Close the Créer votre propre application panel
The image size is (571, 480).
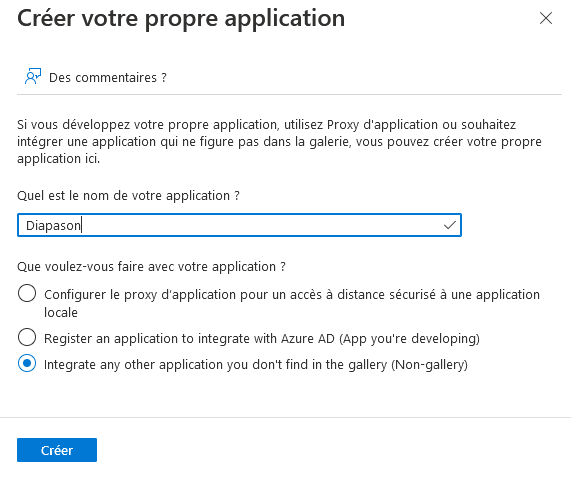pyautogui.click(x=546, y=18)
